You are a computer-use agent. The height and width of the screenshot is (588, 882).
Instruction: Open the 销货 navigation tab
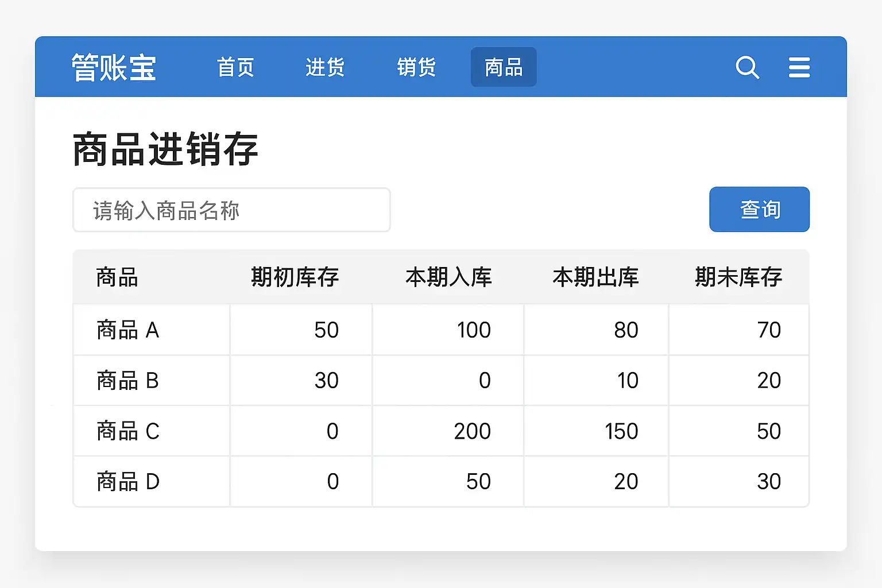[x=416, y=68]
